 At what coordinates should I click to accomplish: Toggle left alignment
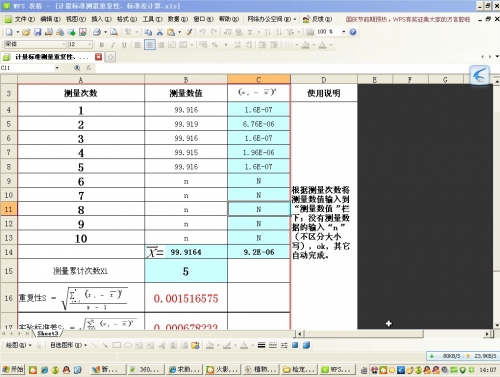point(138,45)
